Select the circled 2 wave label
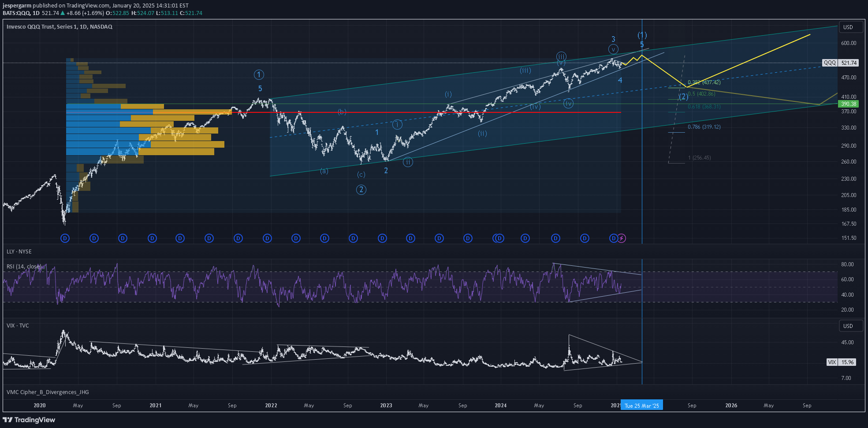This screenshot has width=868, height=428. (361, 190)
